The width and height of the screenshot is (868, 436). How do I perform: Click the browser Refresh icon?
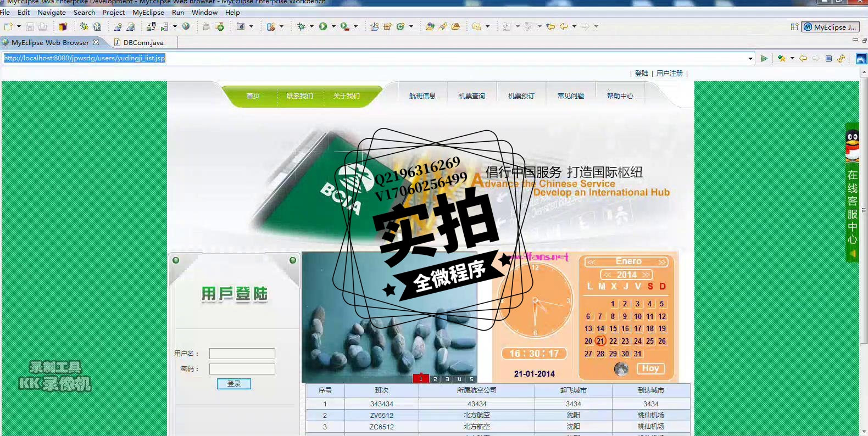point(841,58)
